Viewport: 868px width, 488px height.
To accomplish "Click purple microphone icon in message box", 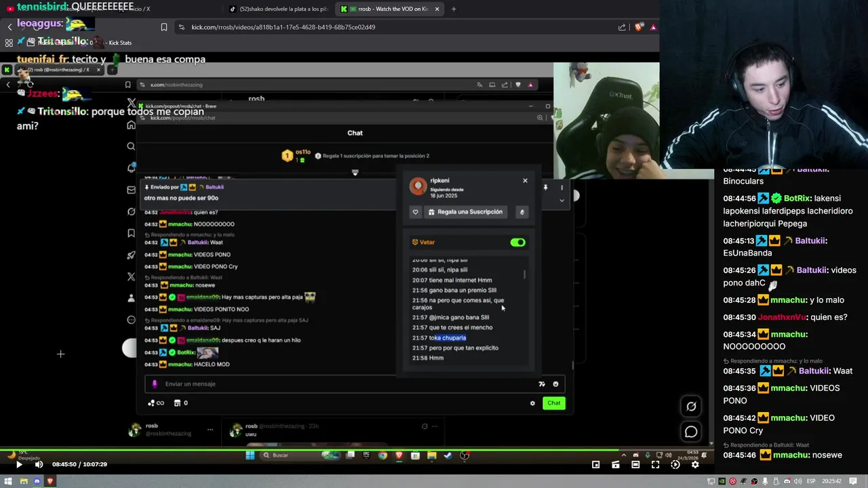I will [155, 384].
